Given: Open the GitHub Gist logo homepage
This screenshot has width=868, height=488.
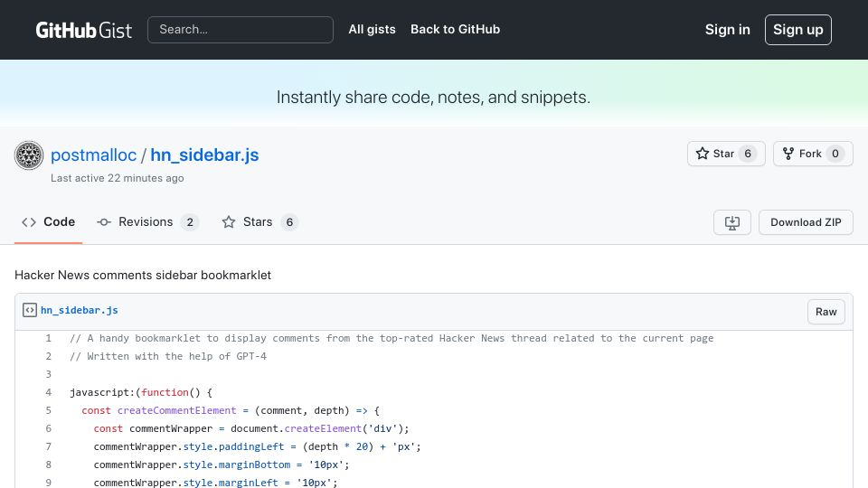Looking at the screenshot, I should tap(83, 30).
